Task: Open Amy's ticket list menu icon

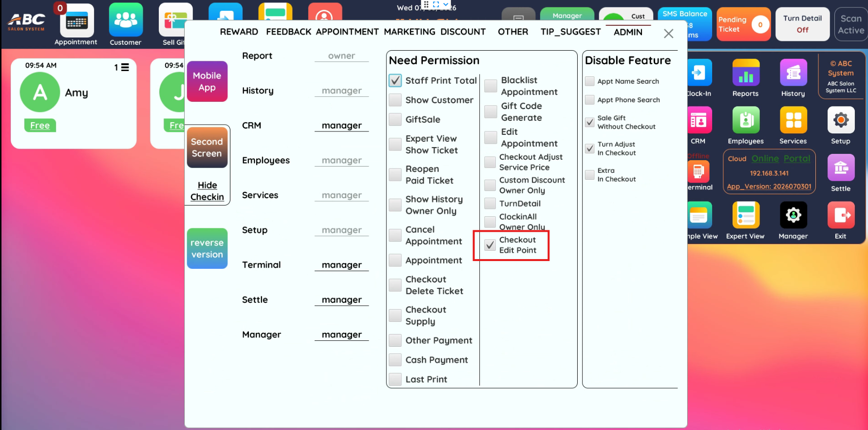Action: point(125,67)
